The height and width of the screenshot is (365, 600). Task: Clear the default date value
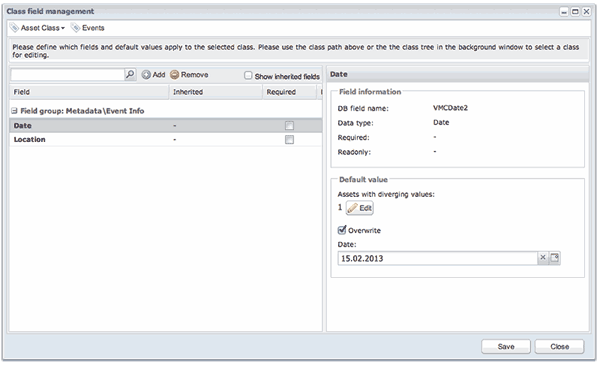pyautogui.click(x=543, y=258)
